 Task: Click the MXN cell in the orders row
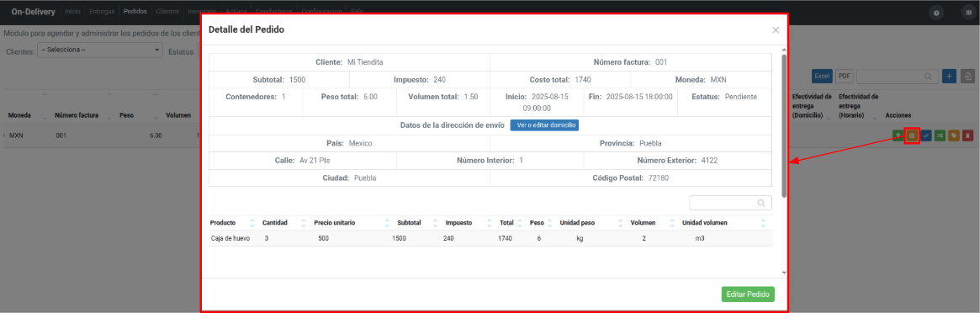16,135
